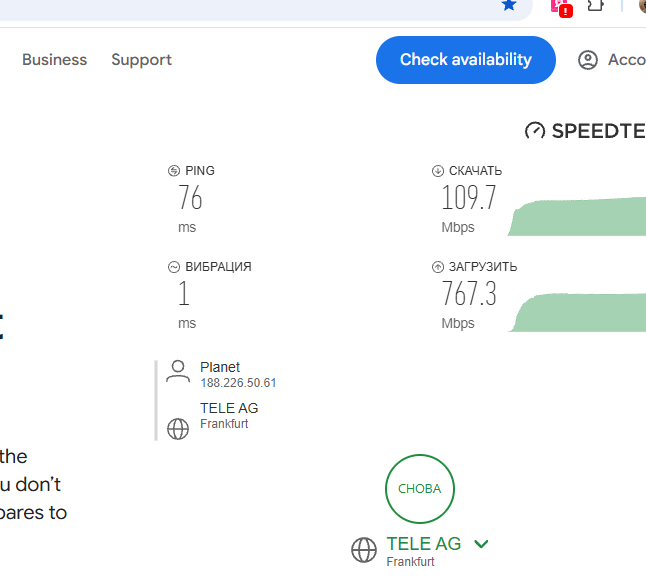Open the browser extensions puzzle icon
Screen dimensions: 646x588
point(595,5)
